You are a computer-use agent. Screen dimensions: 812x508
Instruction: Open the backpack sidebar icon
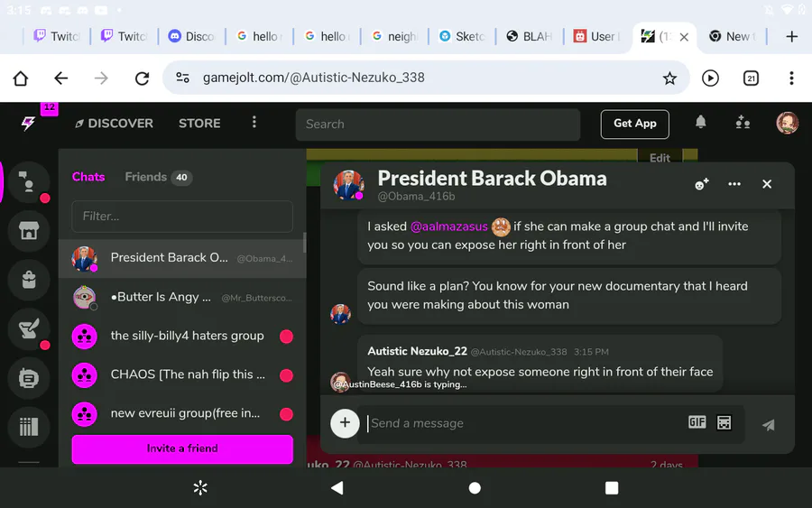coord(29,280)
